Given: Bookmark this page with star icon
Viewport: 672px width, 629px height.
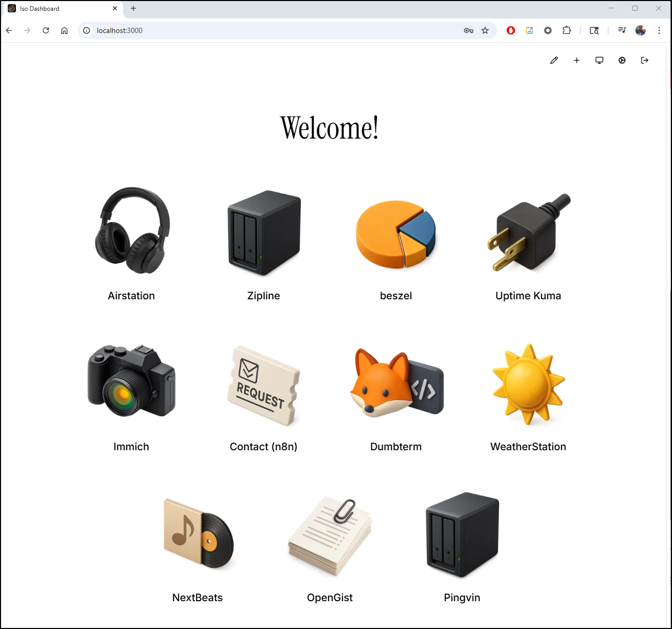Looking at the screenshot, I should (x=485, y=30).
